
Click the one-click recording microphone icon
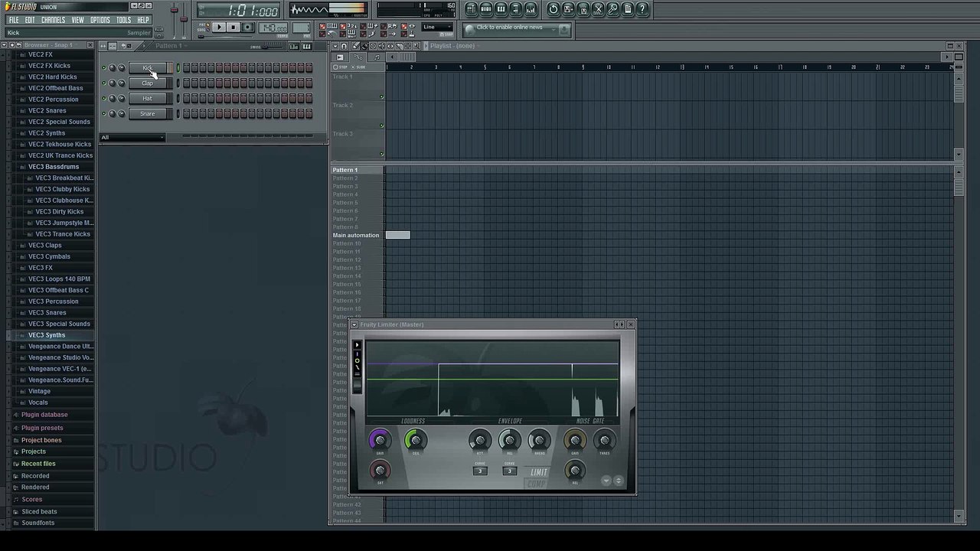[x=613, y=9]
